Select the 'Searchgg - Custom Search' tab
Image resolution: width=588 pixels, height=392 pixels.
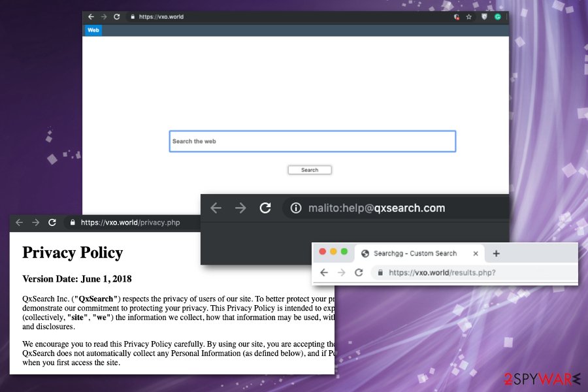[x=419, y=253]
